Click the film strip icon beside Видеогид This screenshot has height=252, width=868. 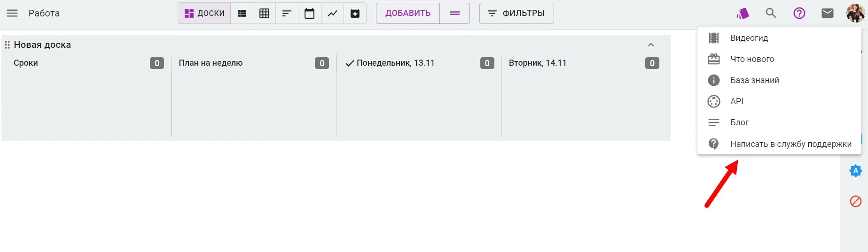tap(714, 38)
